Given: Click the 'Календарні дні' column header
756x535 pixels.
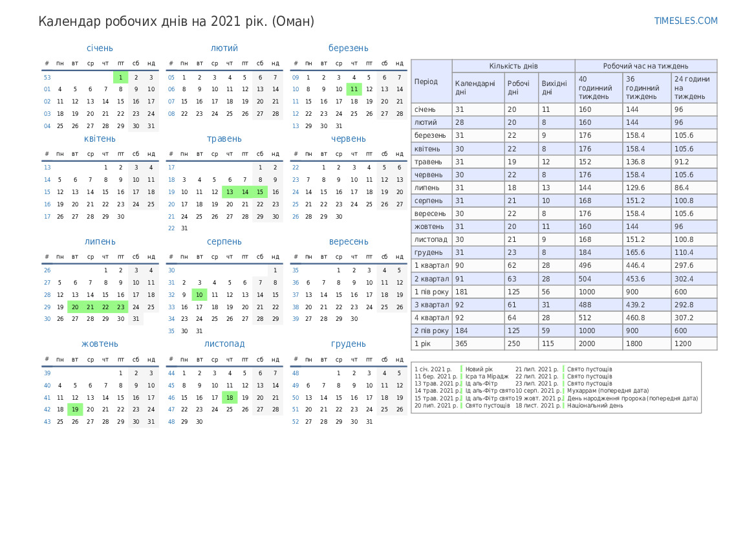Looking at the screenshot, I should [479, 88].
